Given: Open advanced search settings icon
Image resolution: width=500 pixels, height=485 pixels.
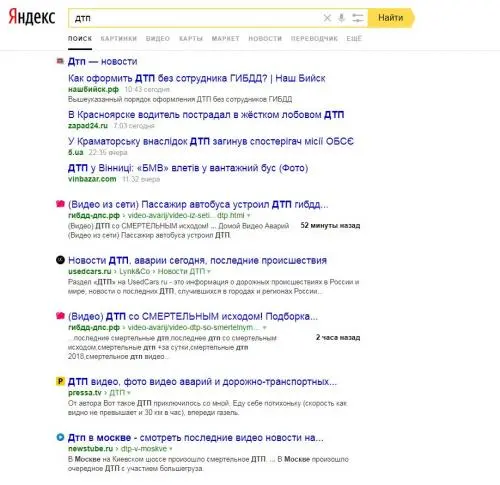Looking at the screenshot, I should [358, 18].
